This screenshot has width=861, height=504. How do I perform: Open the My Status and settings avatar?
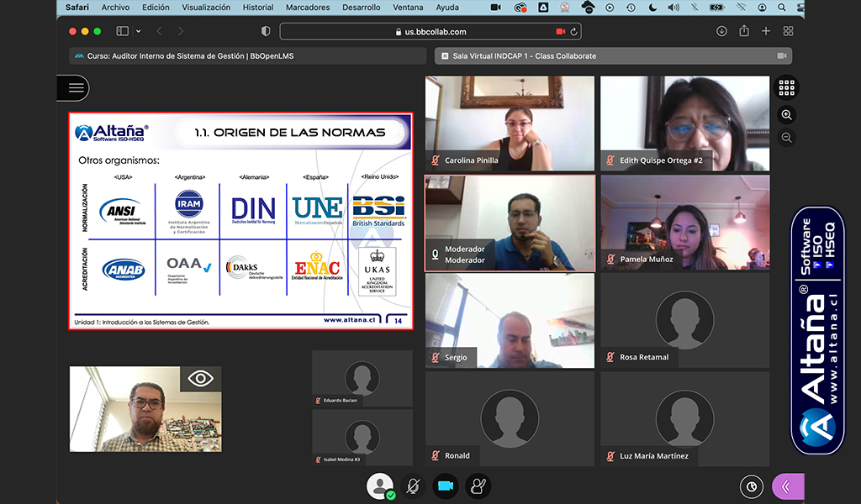point(380,486)
